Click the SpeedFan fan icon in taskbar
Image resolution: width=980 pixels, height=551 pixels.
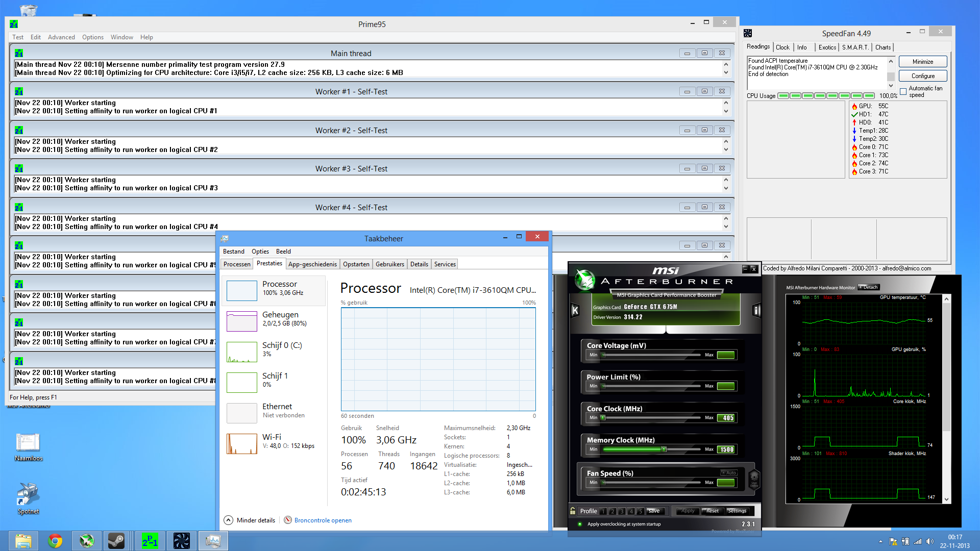(181, 541)
